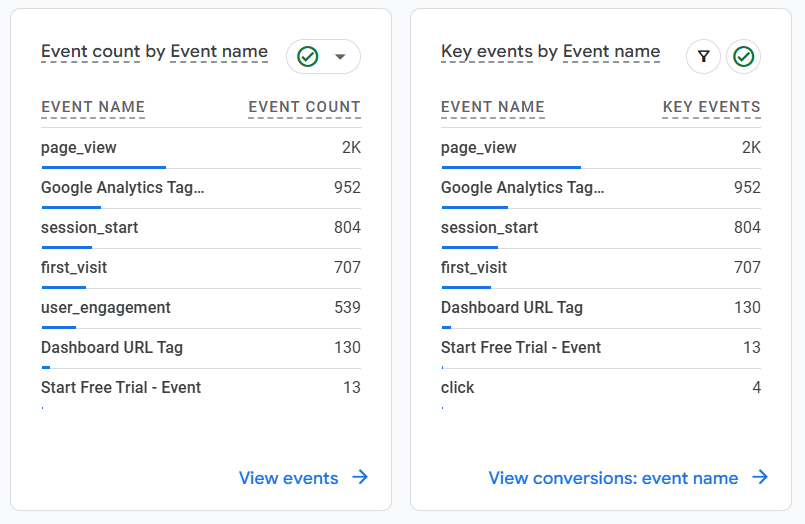Click the 539 user_engagement count value

point(348,307)
